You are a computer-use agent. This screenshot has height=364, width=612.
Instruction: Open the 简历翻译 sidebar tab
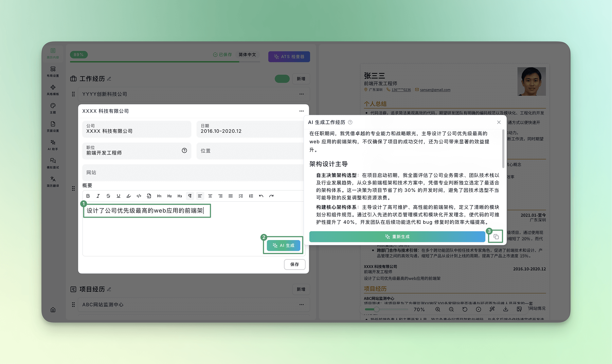point(53,181)
